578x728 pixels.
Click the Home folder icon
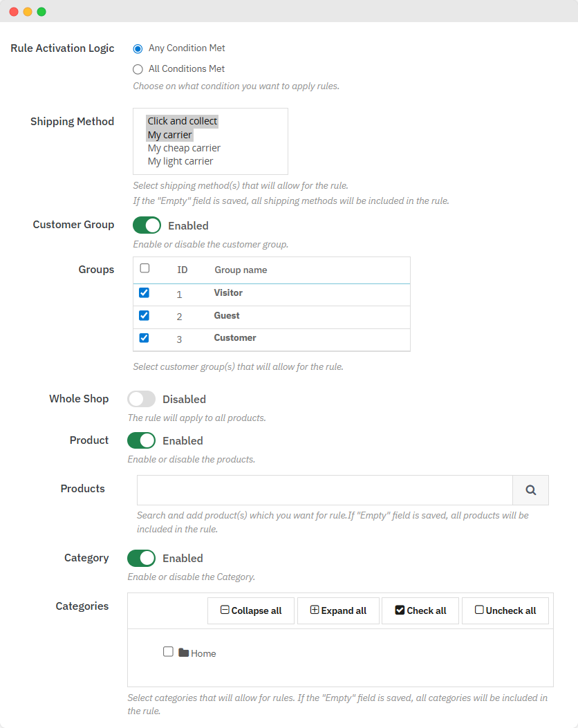point(183,653)
